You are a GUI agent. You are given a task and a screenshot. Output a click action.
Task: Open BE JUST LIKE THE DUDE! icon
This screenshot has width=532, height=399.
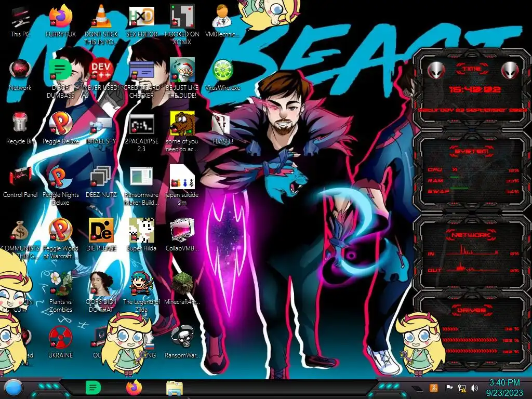coord(182,78)
